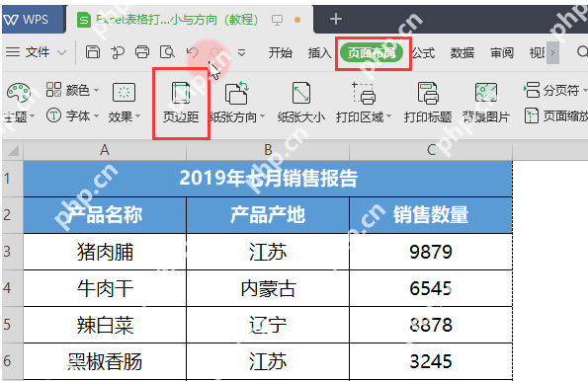Image resolution: width=588 pixels, height=381 pixels.
Task: Select the cell 内蒙古
Action: coord(268,288)
